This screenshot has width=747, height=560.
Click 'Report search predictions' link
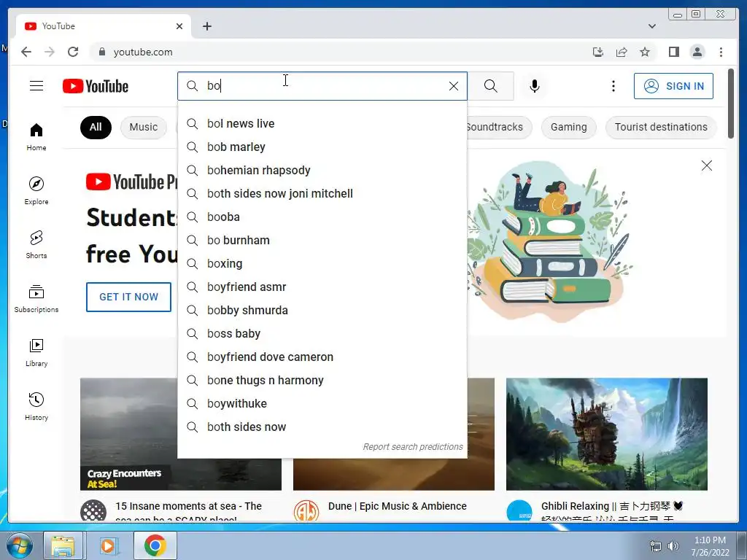(413, 447)
